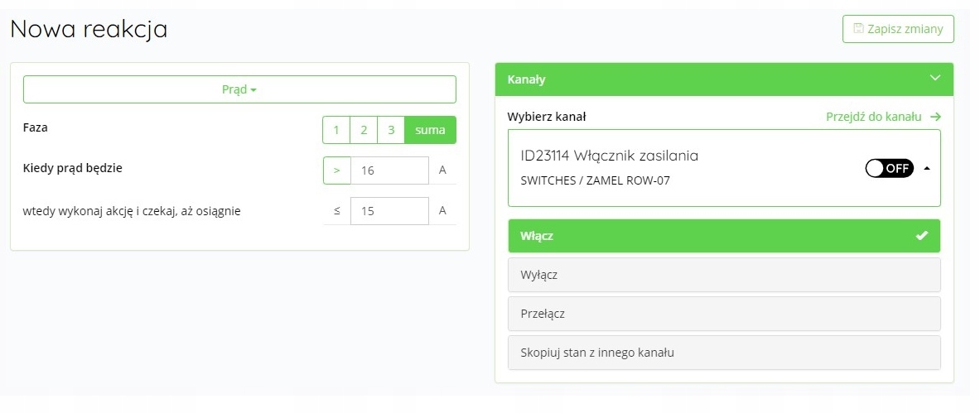Select Skopiuj stan z innego kanału
The height and width of the screenshot is (413, 980).
point(723,353)
